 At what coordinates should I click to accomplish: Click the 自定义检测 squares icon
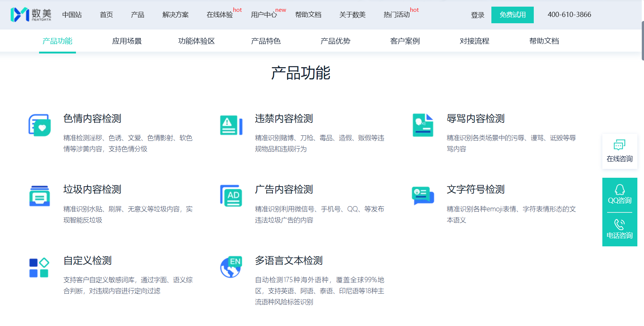[39, 268]
